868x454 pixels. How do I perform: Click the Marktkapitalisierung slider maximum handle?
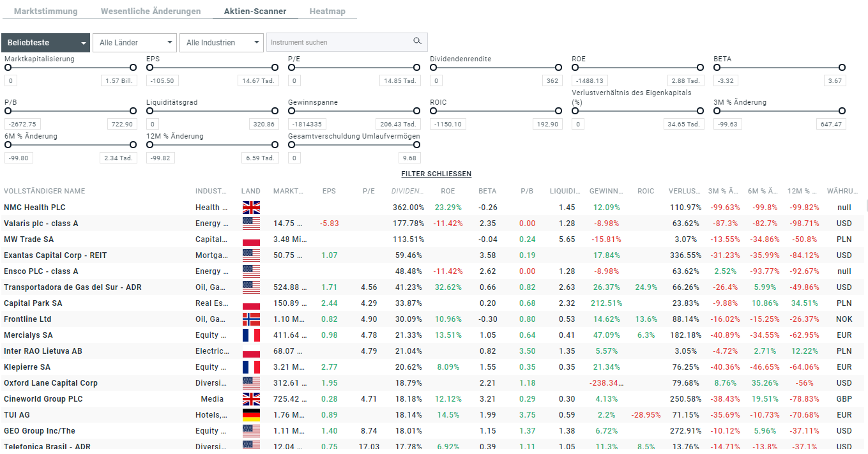pyautogui.click(x=133, y=68)
